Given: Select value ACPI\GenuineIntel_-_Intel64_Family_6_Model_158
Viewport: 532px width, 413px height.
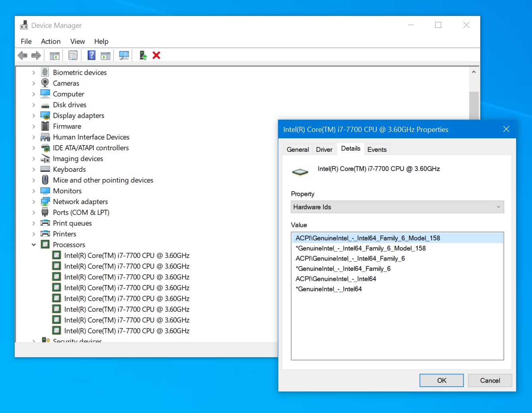Looking at the screenshot, I should 397,238.
